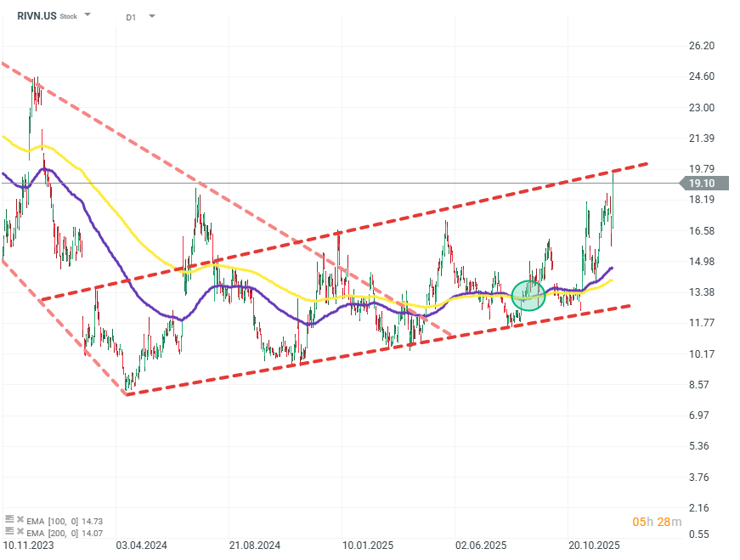
Task: Remove the EMA 200 indicator
Action: pyautogui.click(x=20, y=533)
